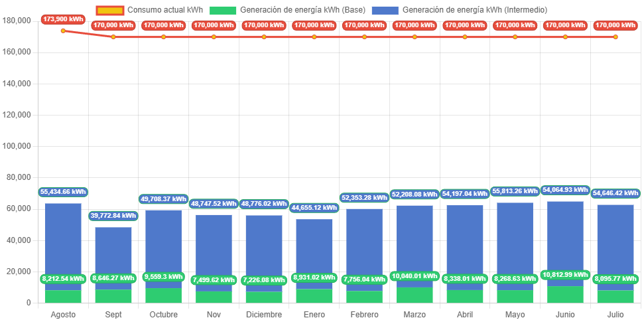Click the green Base generation legend swatch

pyautogui.click(x=223, y=10)
